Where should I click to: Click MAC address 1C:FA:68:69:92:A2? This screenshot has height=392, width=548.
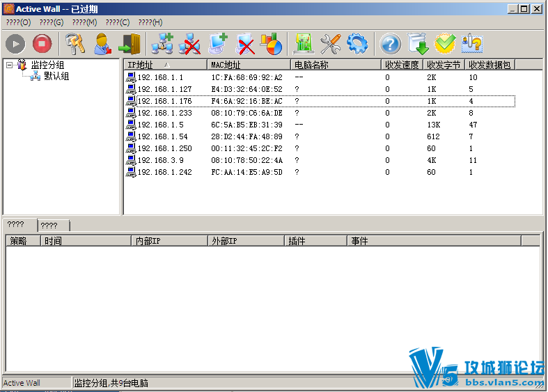click(246, 77)
